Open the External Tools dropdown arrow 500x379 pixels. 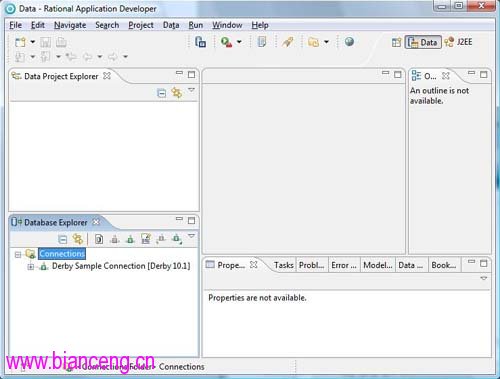pos(239,42)
